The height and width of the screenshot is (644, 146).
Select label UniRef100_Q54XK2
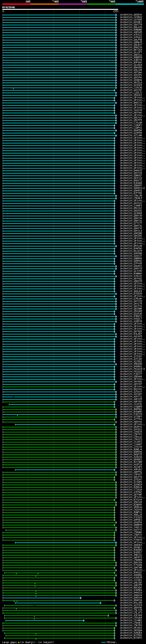(131, 95)
